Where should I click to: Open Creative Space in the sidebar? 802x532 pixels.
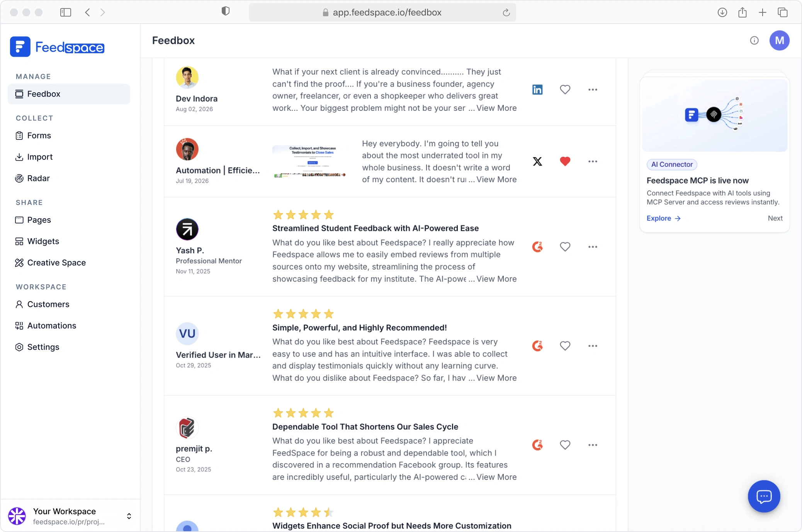click(50, 263)
